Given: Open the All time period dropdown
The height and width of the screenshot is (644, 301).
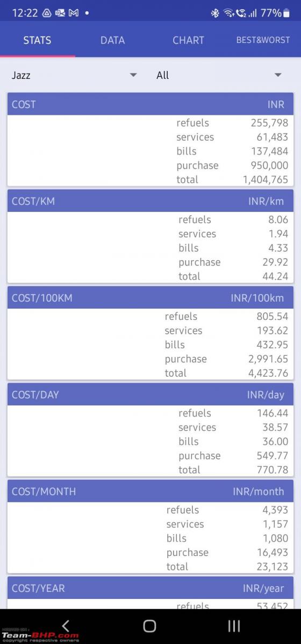Looking at the screenshot, I should point(219,75).
